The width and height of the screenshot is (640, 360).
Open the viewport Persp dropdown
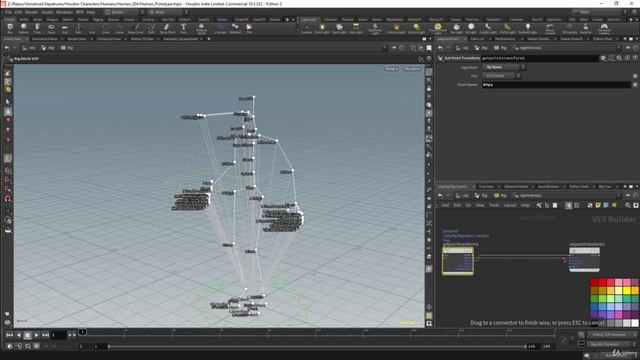[x=391, y=69]
